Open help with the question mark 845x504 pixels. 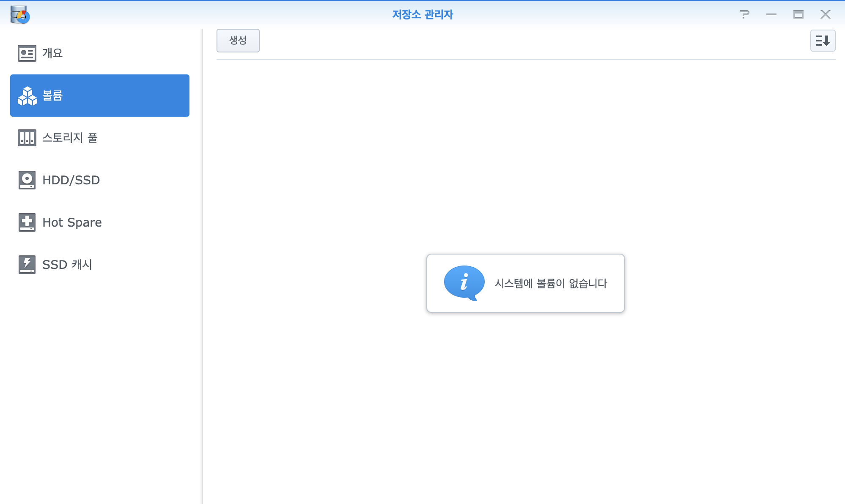click(744, 15)
